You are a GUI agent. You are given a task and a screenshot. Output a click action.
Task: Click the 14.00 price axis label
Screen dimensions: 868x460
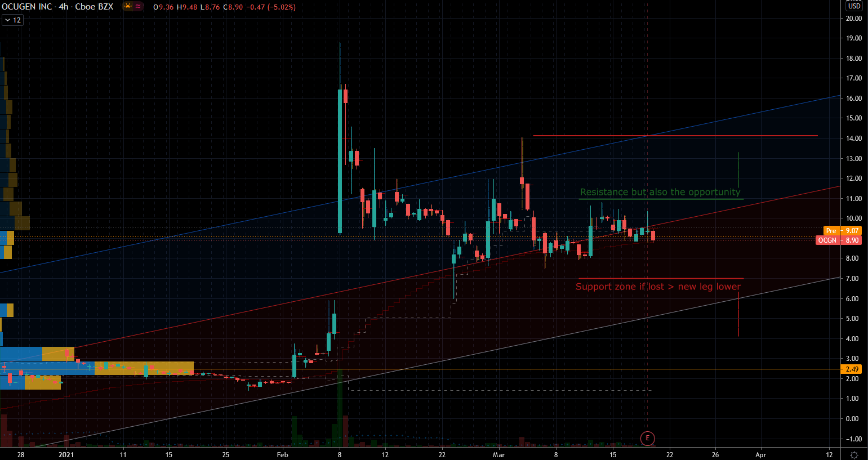(x=853, y=139)
